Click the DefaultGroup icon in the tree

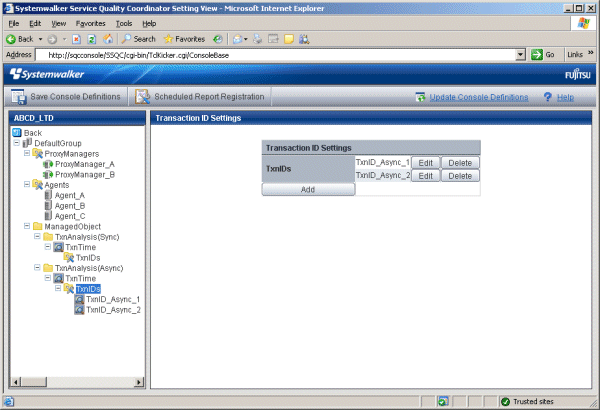[x=27, y=143]
